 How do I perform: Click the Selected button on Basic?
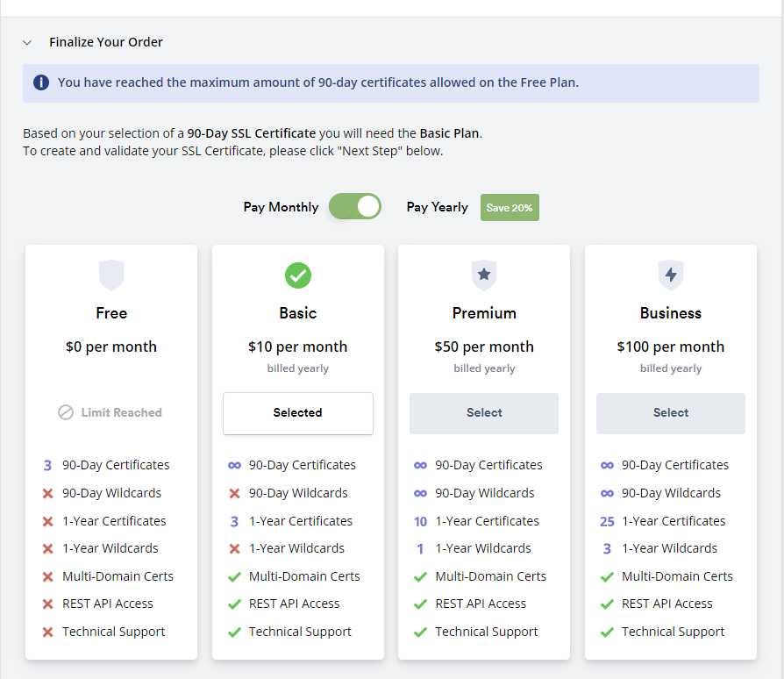(x=298, y=413)
